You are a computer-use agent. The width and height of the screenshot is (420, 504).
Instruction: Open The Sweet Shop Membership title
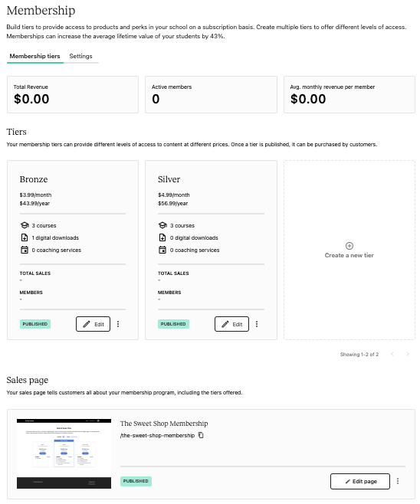coord(164,424)
